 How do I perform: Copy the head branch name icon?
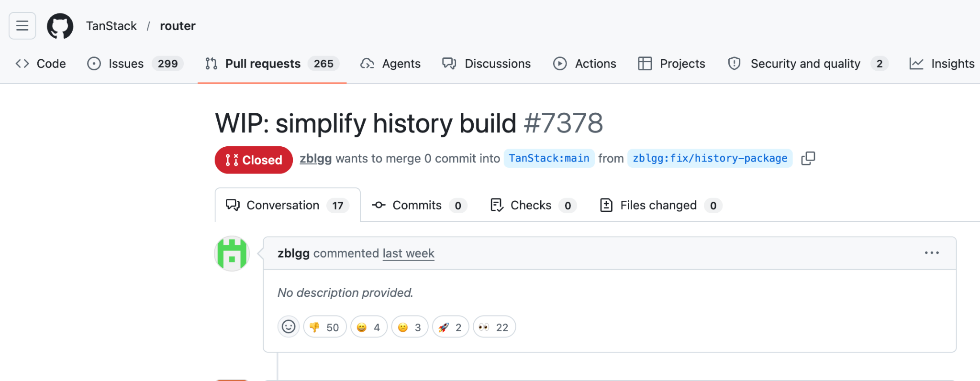pos(808,158)
